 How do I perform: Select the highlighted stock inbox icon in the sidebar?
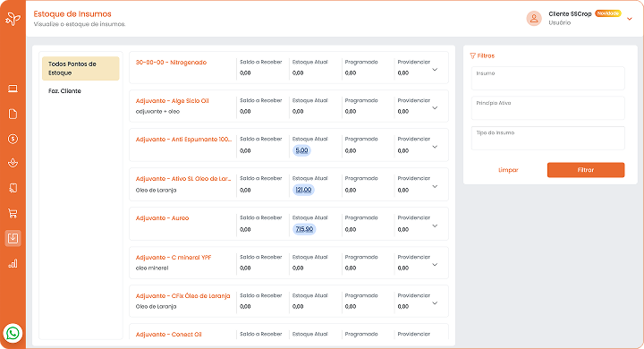13,238
